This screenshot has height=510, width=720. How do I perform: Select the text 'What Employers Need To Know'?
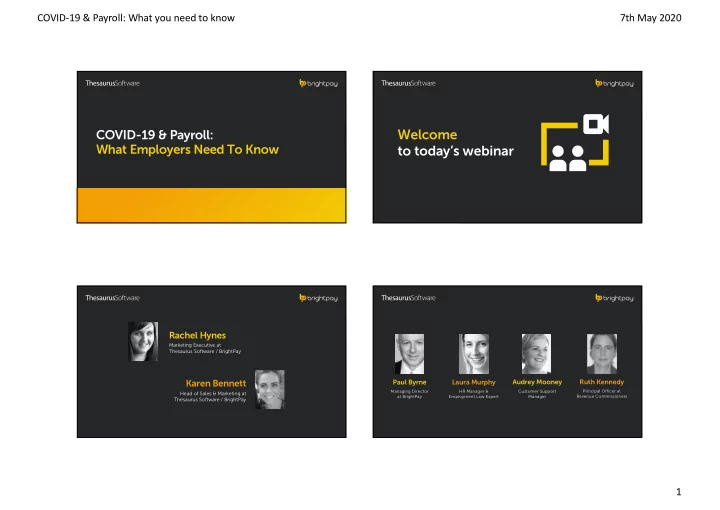coord(187,150)
